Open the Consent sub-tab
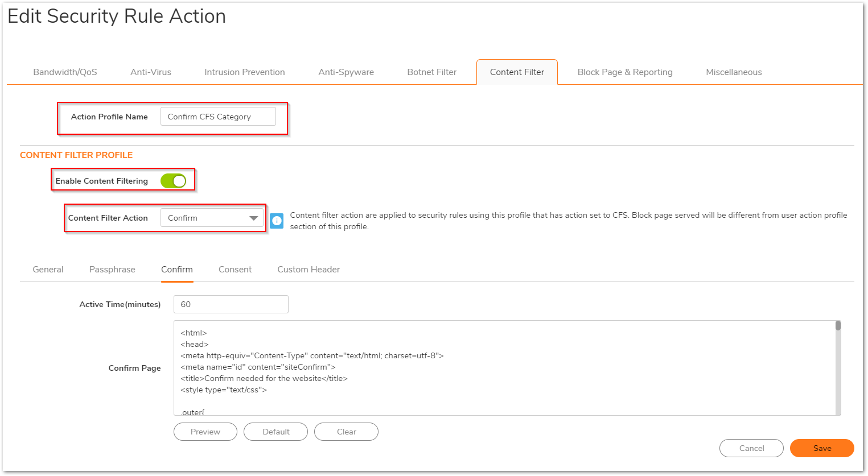Viewport: 868px width, 476px height. click(235, 270)
